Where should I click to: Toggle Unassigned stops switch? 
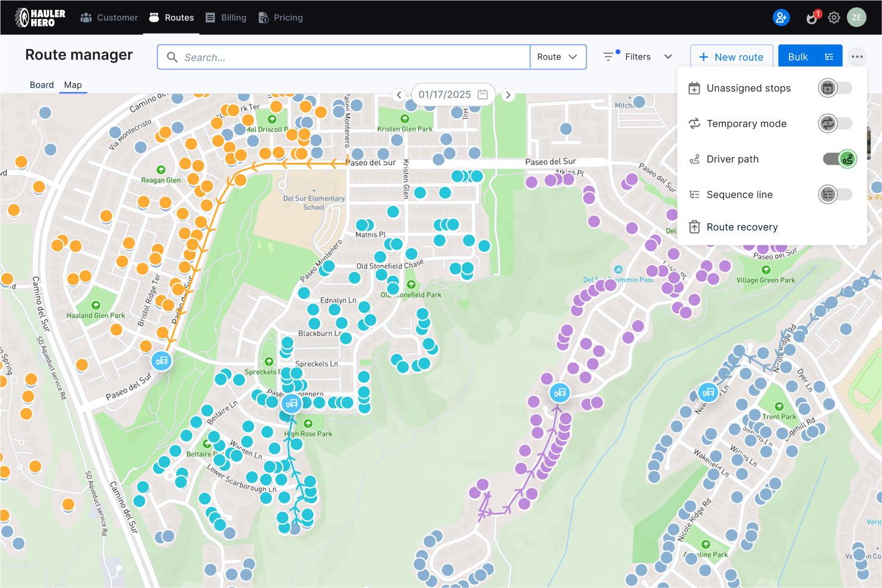[836, 88]
